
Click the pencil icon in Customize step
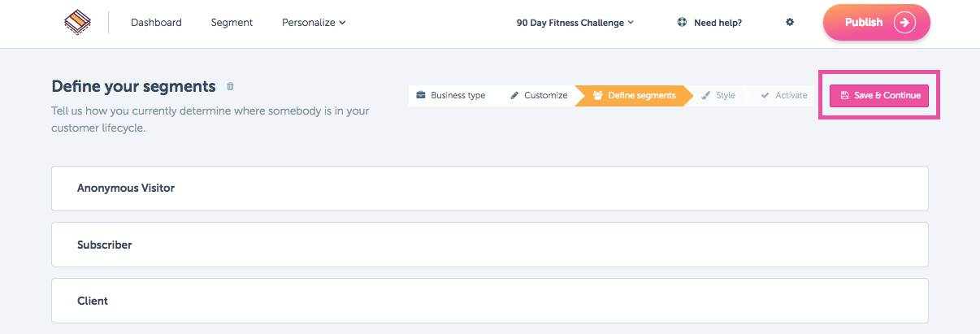514,95
